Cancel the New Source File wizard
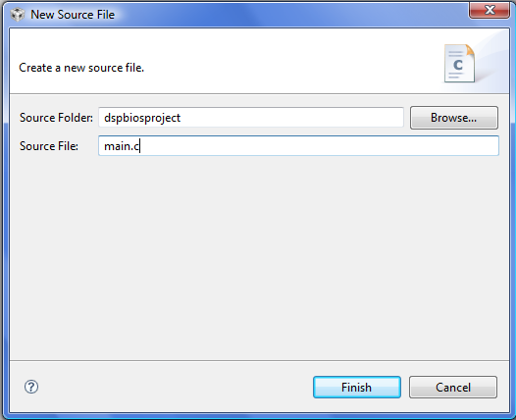Image resolution: width=516 pixels, height=420 pixels. [x=453, y=387]
